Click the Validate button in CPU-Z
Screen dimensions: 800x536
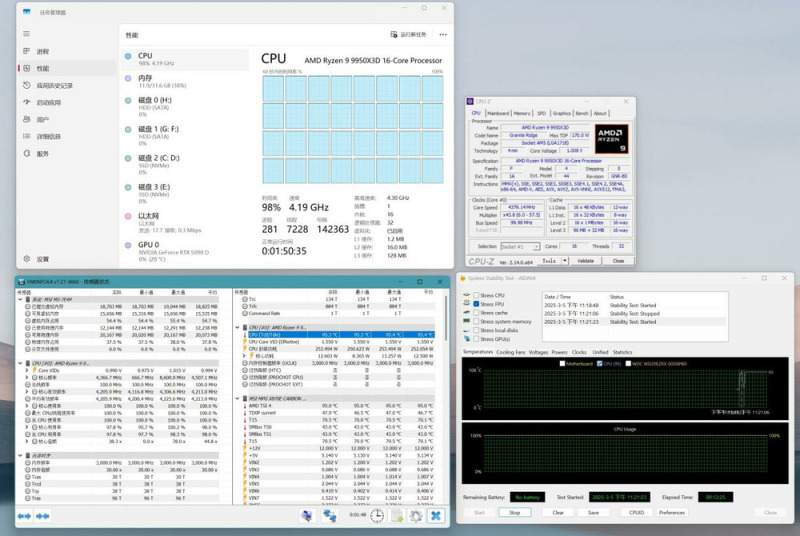[x=585, y=261]
